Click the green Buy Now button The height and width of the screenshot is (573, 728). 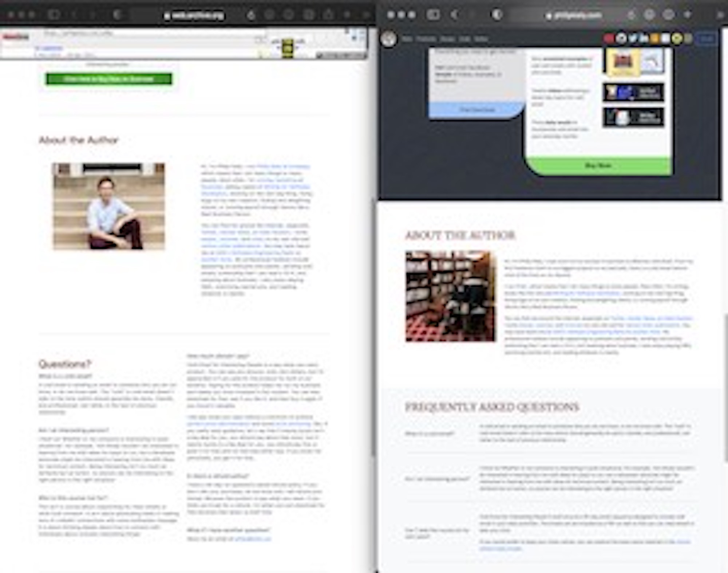pyautogui.click(x=598, y=166)
